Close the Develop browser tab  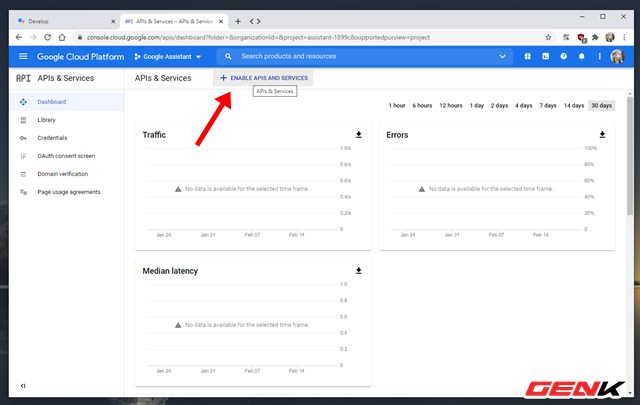click(113, 21)
